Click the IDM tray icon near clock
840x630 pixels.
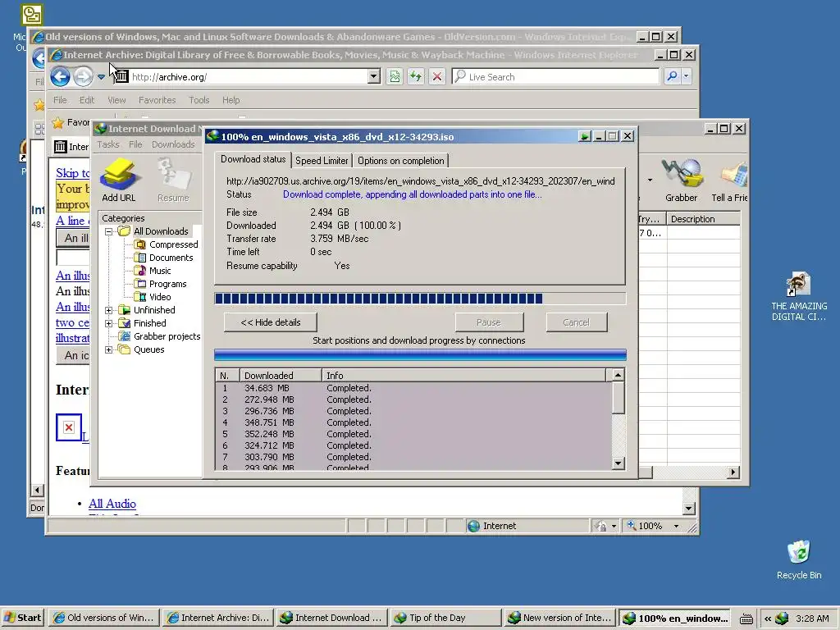point(782,619)
